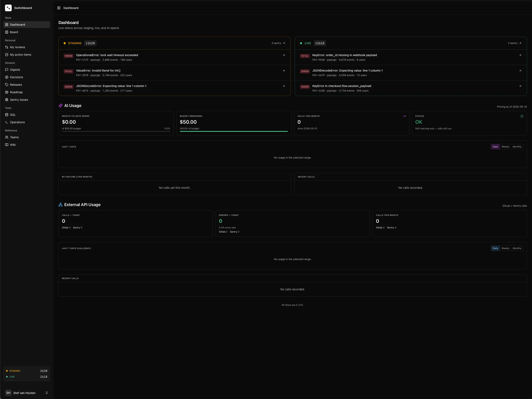Select Monthly in AI usage range
532x399 pixels.
click(517, 147)
